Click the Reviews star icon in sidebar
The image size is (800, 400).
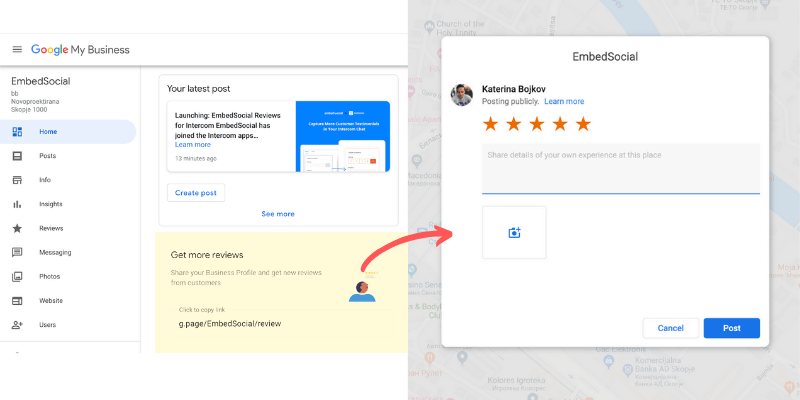[x=17, y=228]
